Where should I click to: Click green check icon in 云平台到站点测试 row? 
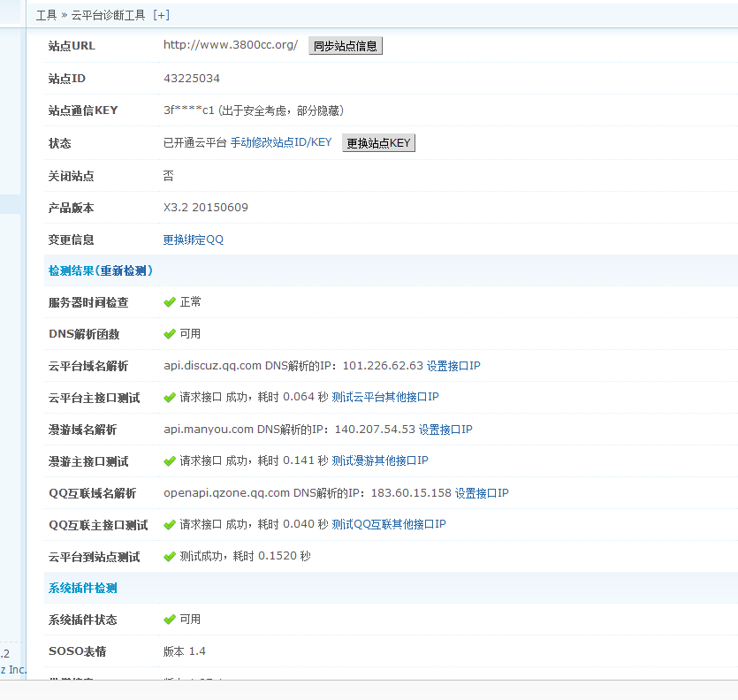coord(170,557)
